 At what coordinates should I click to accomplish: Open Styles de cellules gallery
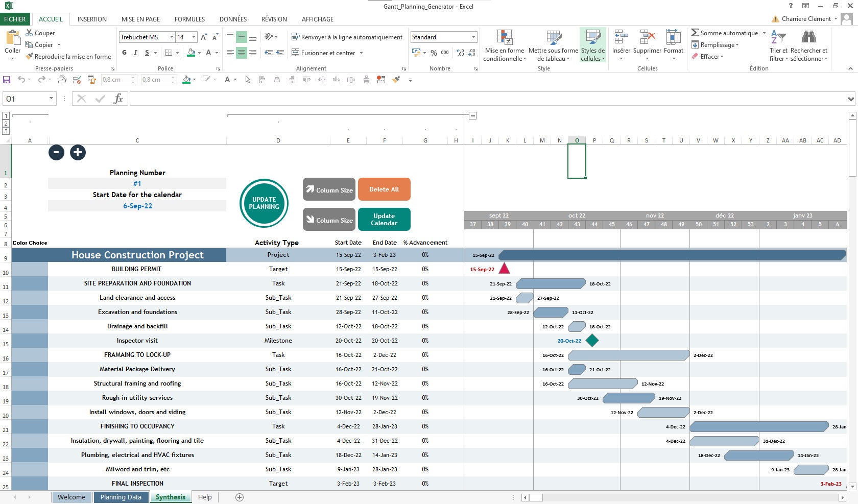tap(592, 45)
